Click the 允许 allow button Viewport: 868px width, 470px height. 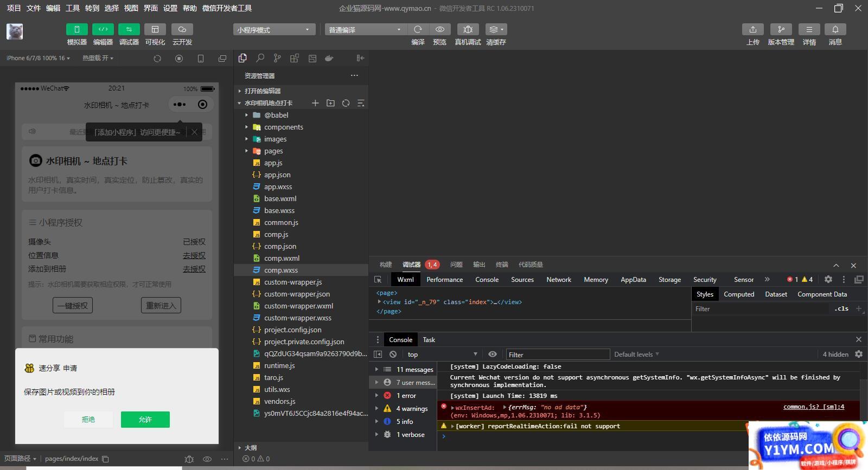145,420
